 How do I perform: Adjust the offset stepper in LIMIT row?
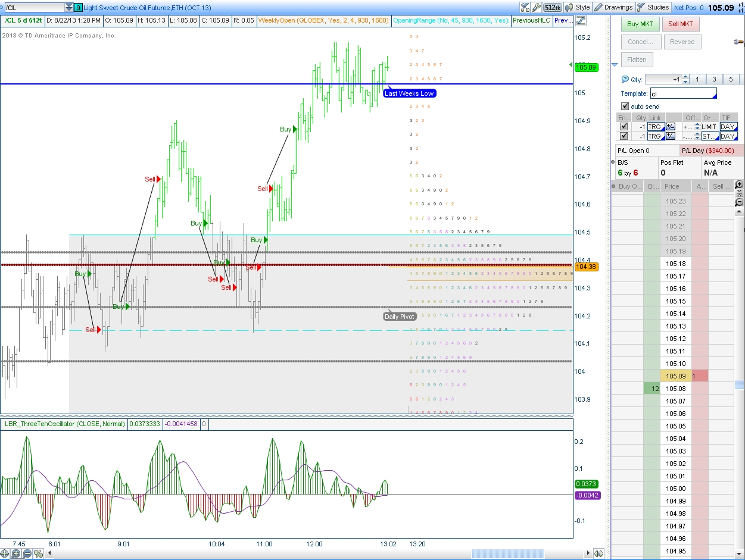pos(697,127)
